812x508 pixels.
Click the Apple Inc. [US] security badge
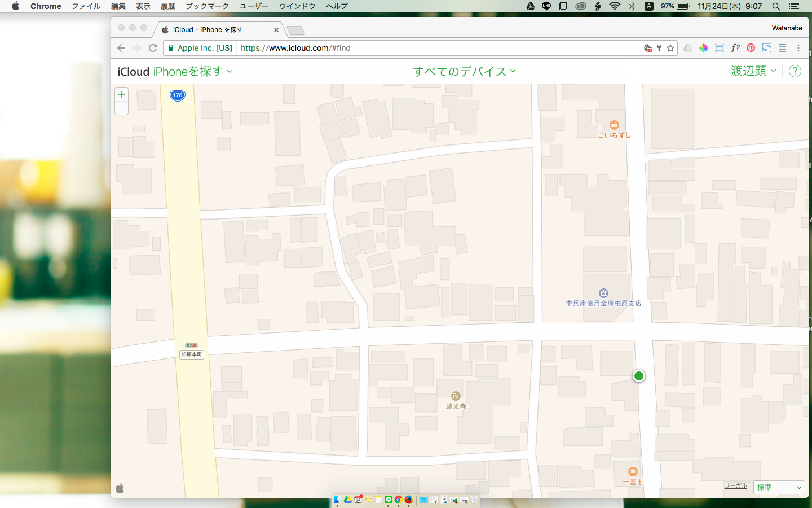click(x=200, y=48)
